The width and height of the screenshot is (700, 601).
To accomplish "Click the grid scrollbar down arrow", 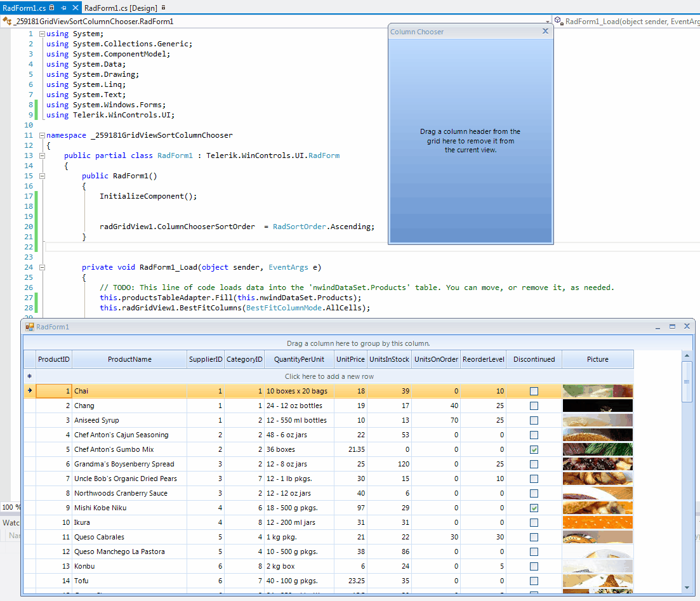I will tap(687, 588).
